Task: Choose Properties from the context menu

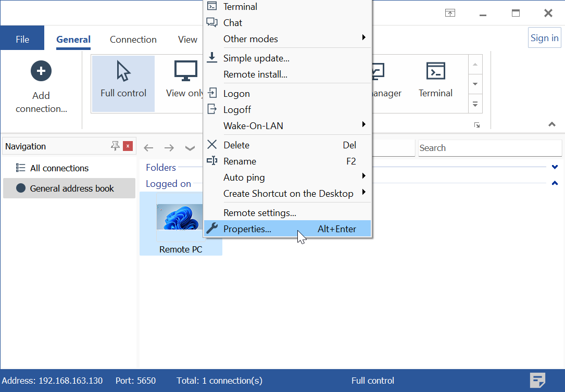Action: pos(247,229)
